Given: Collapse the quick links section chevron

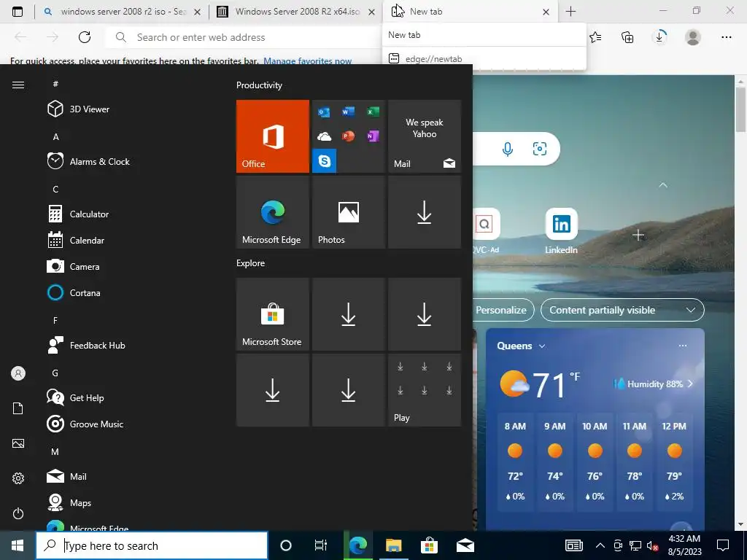Looking at the screenshot, I should coord(663,184).
